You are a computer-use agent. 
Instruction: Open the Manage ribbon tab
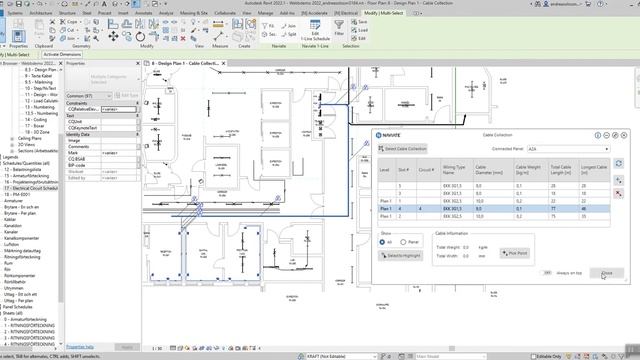265,13
